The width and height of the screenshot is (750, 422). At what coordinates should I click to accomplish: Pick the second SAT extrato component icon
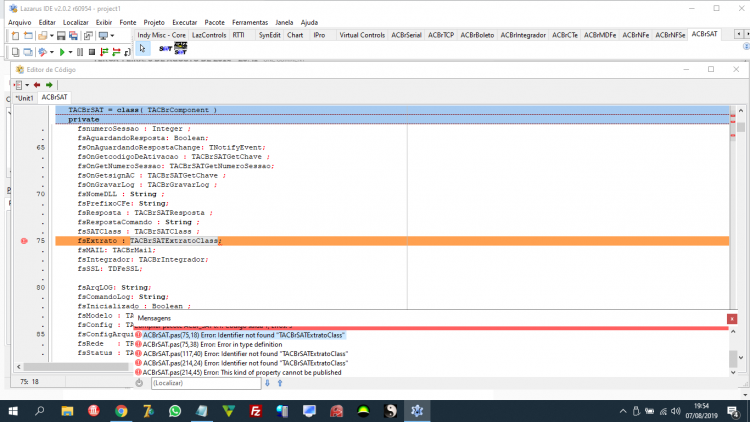click(181, 48)
